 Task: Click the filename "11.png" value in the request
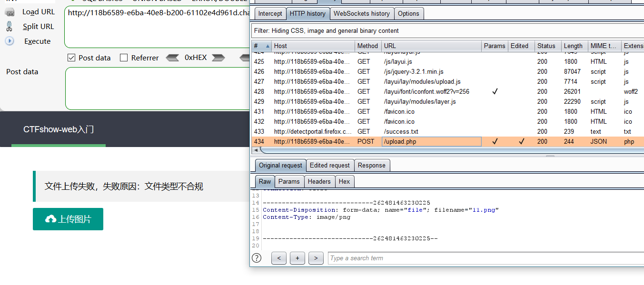coord(483,210)
